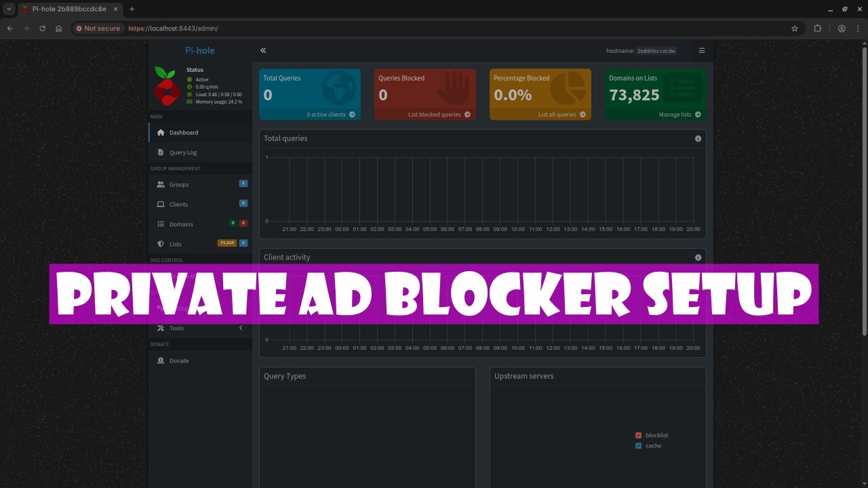Open the Dashboard home icon
The width and height of the screenshot is (868, 488).
(x=161, y=132)
